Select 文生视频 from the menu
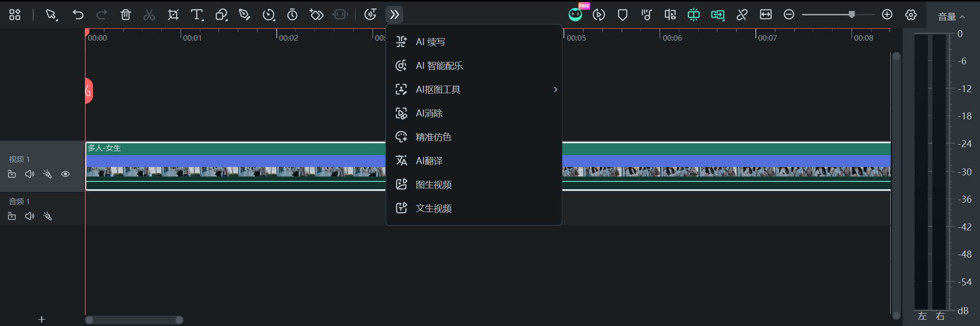The height and width of the screenshot is (326, 980). (x=474, y=209)
